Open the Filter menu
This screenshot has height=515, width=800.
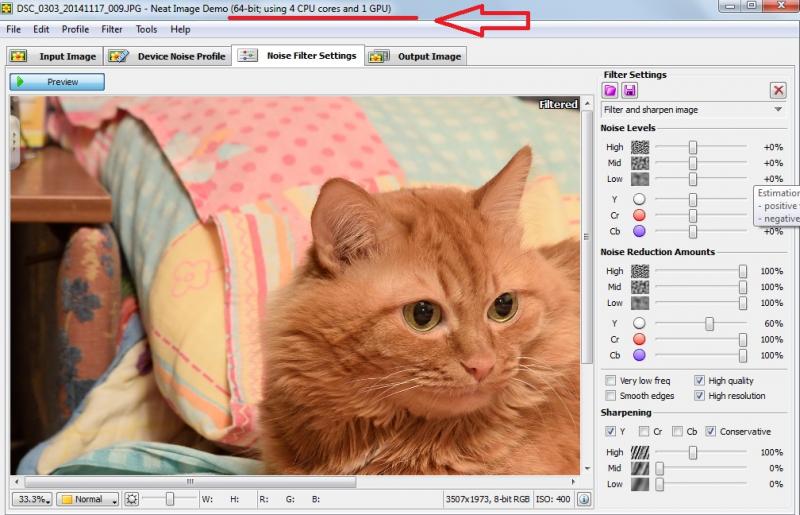[112, 30]
